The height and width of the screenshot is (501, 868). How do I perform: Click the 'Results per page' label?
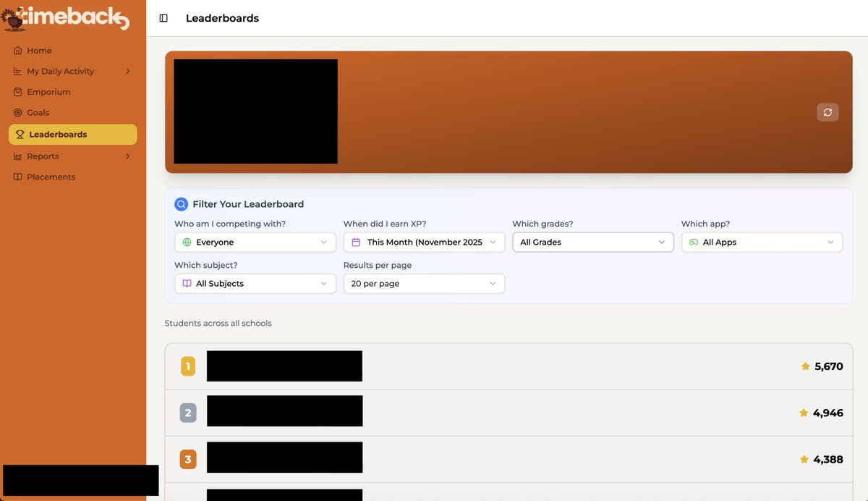click(x=378, y=265)
